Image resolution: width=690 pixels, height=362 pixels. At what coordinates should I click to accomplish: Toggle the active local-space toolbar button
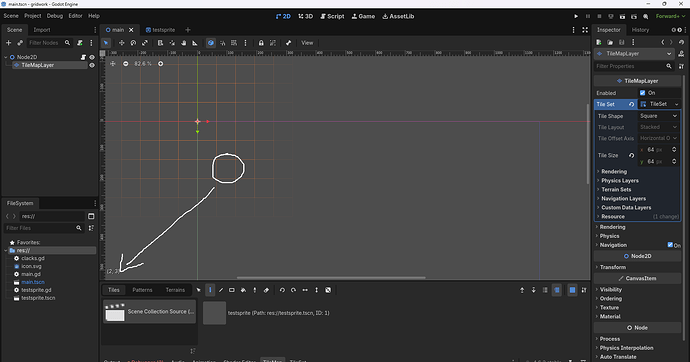211,43
